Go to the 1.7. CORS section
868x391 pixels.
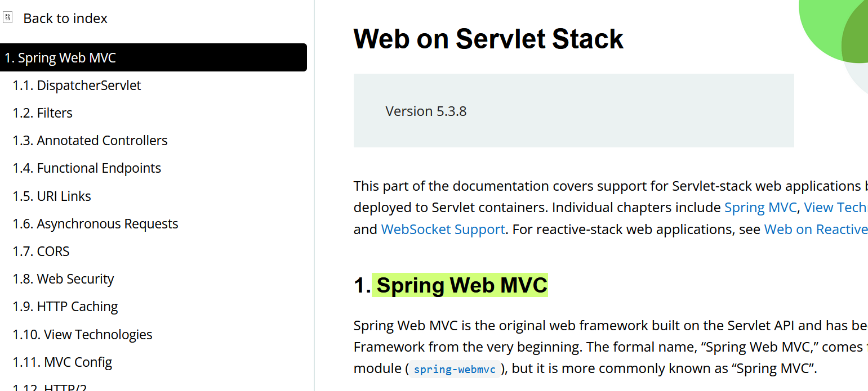41,251
